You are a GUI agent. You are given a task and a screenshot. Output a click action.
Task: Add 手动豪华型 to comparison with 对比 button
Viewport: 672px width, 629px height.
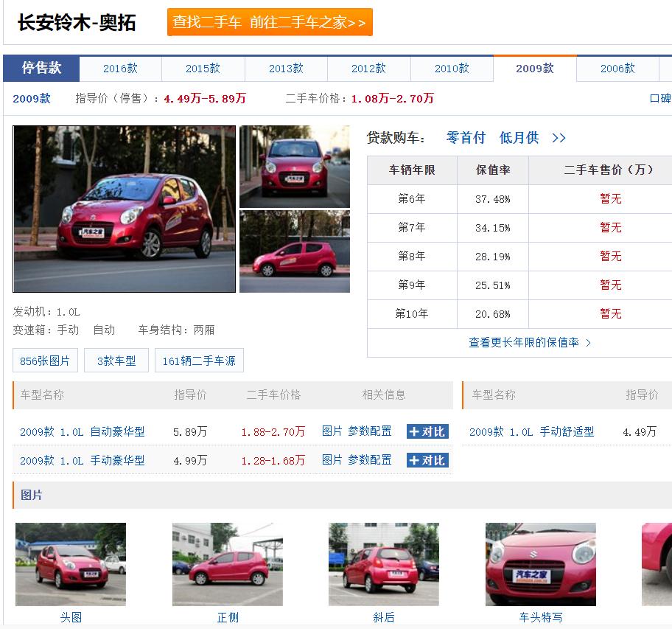pyautogui.click(x=427, y=460)
